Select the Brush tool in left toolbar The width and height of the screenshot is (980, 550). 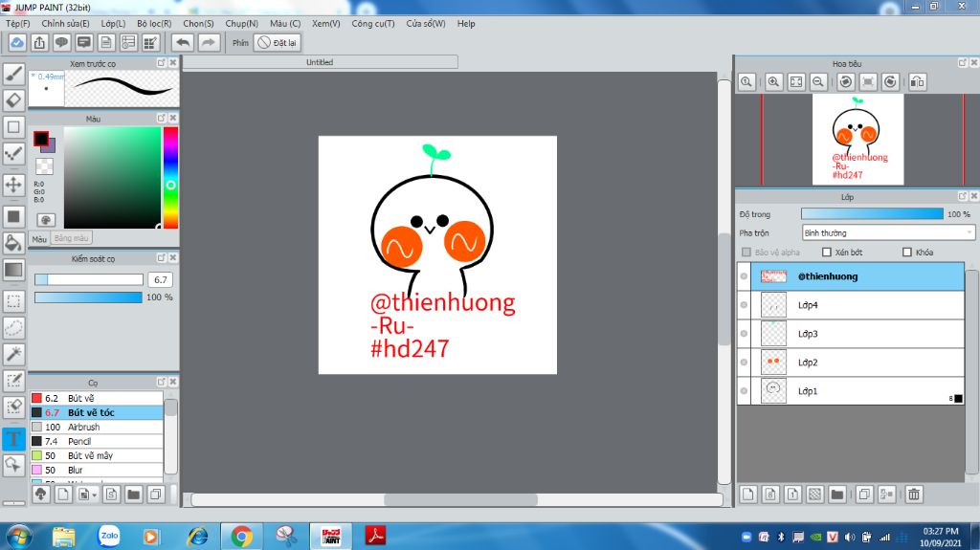[x=13, y=74]
